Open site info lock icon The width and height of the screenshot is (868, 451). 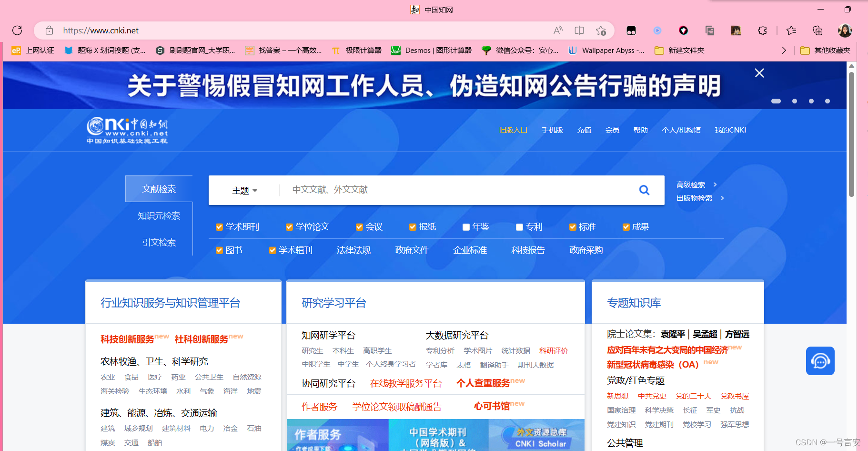pyautogui.click(x=49, y=31)
